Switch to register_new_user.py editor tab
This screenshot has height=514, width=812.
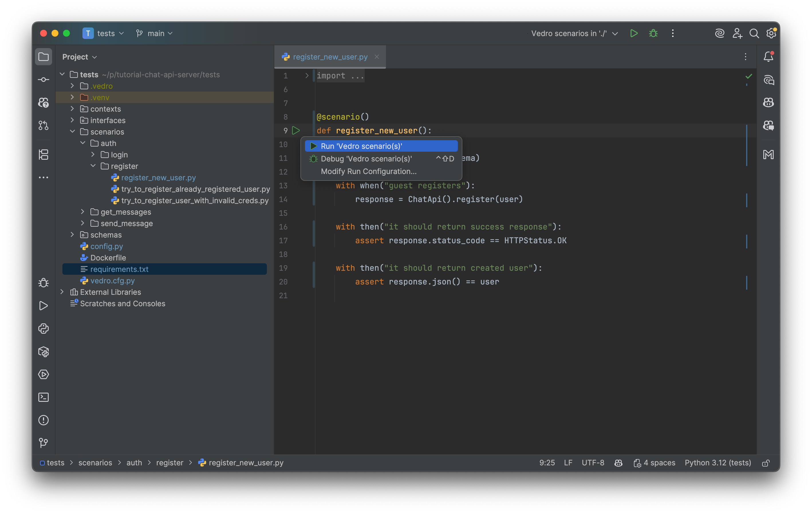pyautogui.click(x=330, y=57)
